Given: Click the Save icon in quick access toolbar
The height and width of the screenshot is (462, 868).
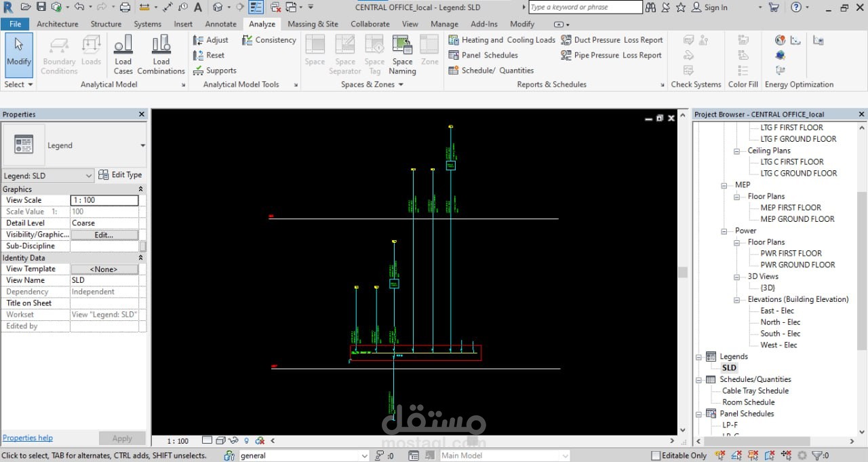Looking at the screenshot, I should (41, 7).
